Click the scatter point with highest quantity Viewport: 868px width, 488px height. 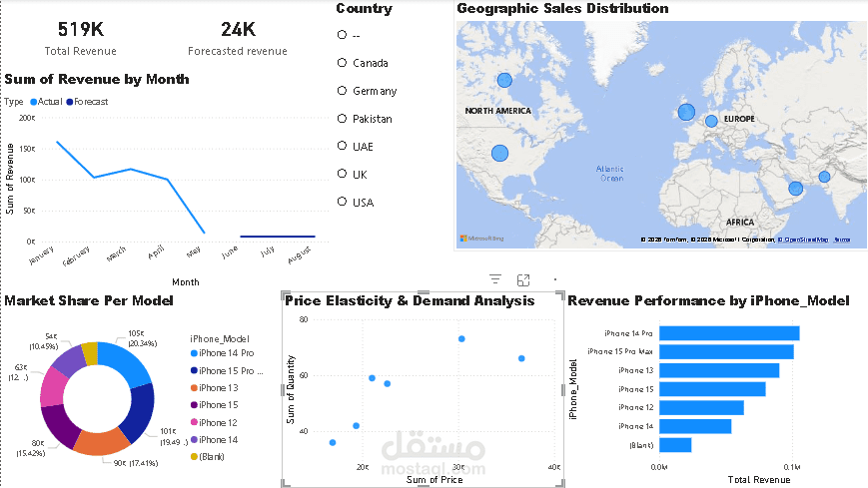pos(461,338)
